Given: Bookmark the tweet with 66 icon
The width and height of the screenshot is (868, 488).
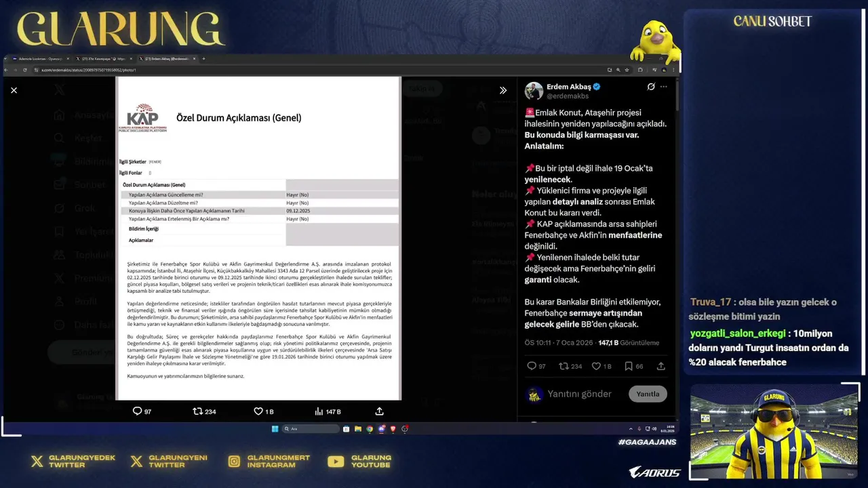Looking at the screenshot, I should coord(629,366).
